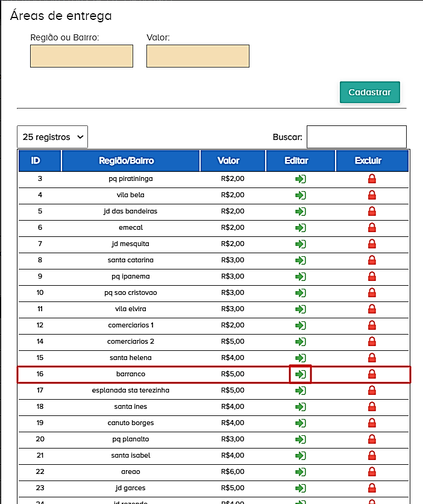Sort table by ID column header
The height and width of the screenshot is (504, 423).
[39, 161]
